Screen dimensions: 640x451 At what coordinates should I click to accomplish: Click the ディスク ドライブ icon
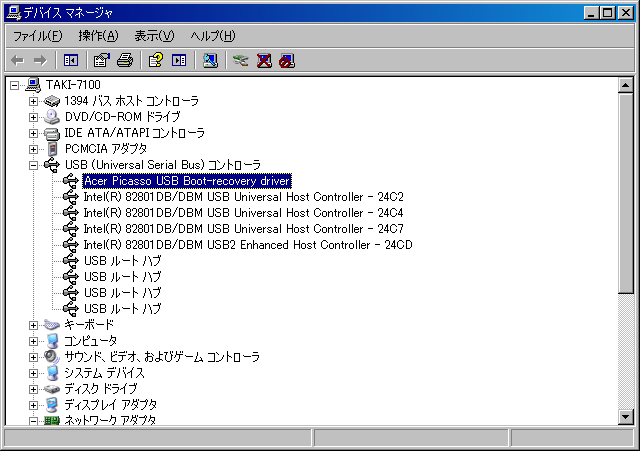point(52,389)
